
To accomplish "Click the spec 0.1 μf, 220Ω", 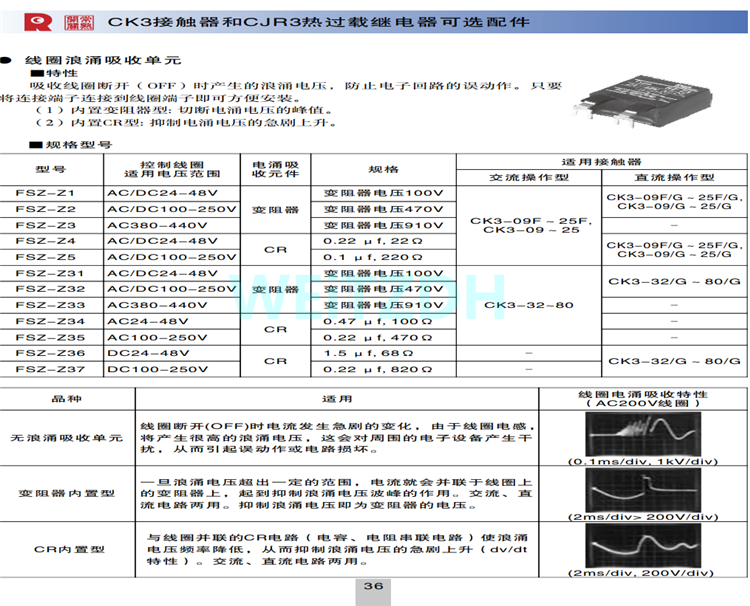I will point(373,257).
